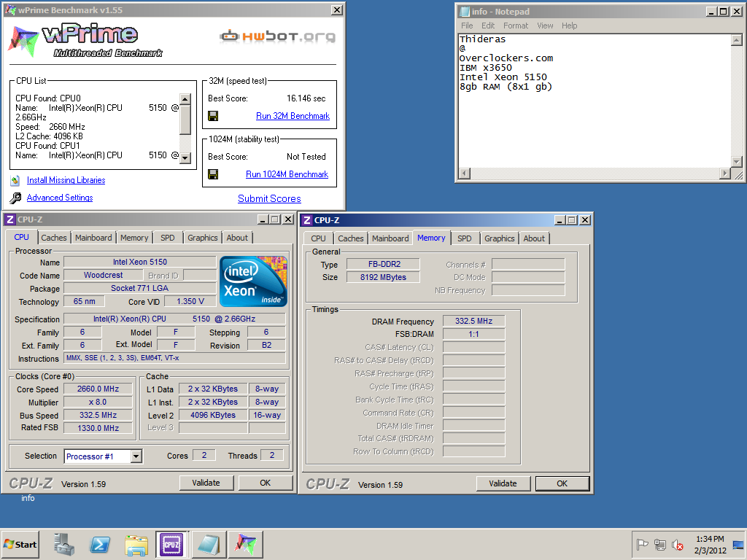Image resolution: width=747 pixels, height=560 pixels.
Task: Switch to SPD tab in right CPU-Z
Action: pyautogui.click(x=465, y=238)
